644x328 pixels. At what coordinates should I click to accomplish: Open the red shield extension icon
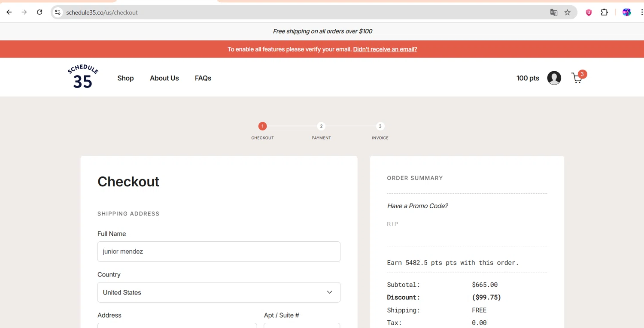click(589, 12)
